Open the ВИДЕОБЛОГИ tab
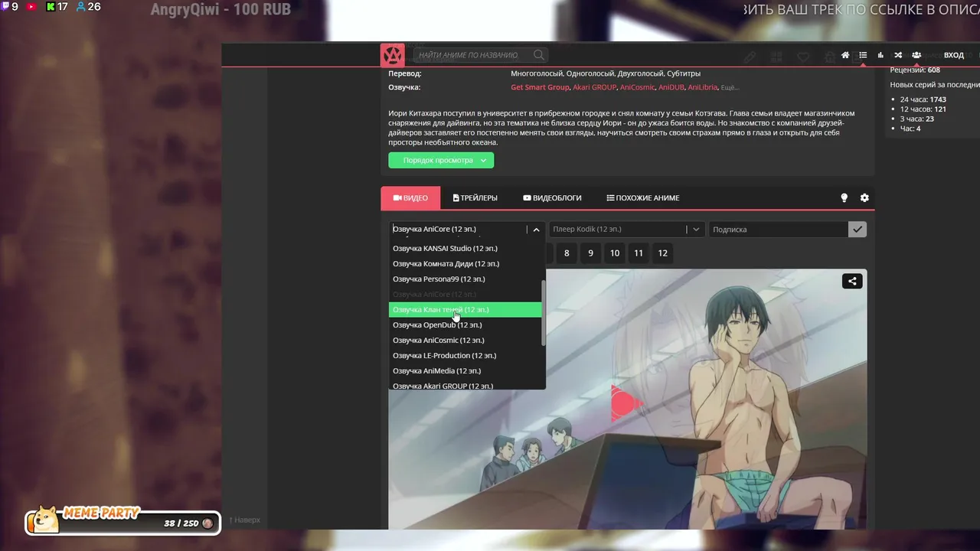This screenshot has height=551, width=980. tap(552, 197)
